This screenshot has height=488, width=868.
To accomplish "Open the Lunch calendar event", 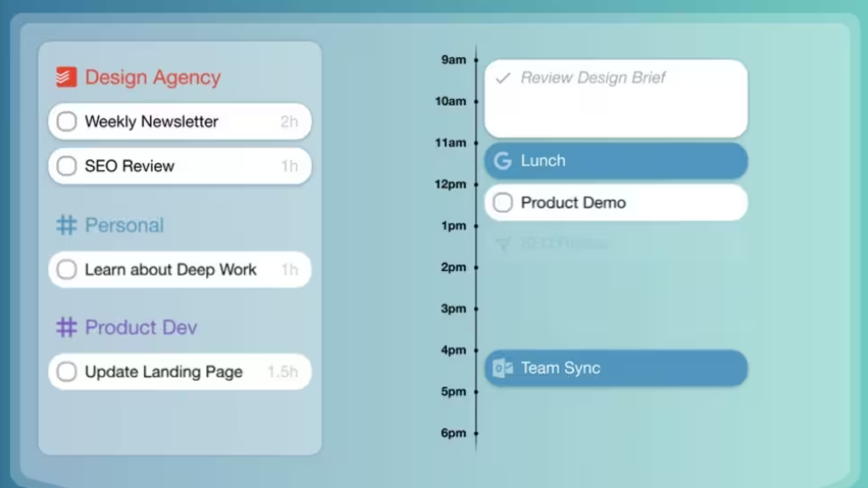I will 616,161.
